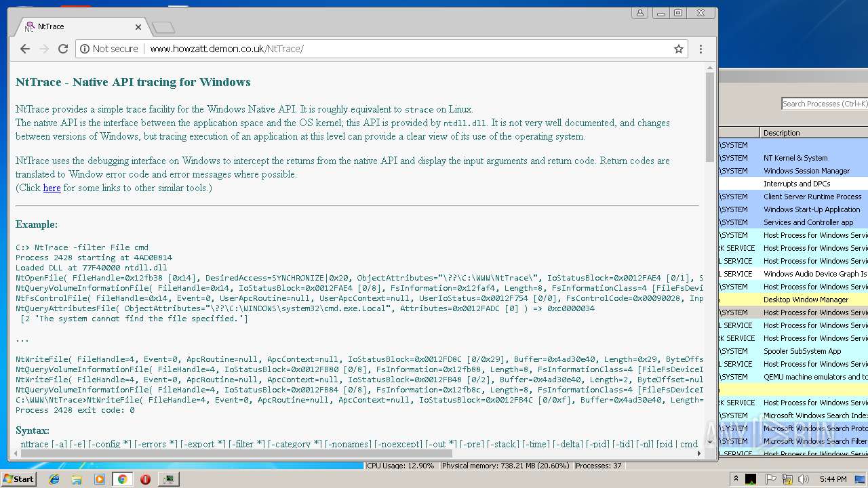Image resolution: width=868 pixels, height=488 pixels.
Task: Reload the NtTrace page
Action: pos(63,49)
